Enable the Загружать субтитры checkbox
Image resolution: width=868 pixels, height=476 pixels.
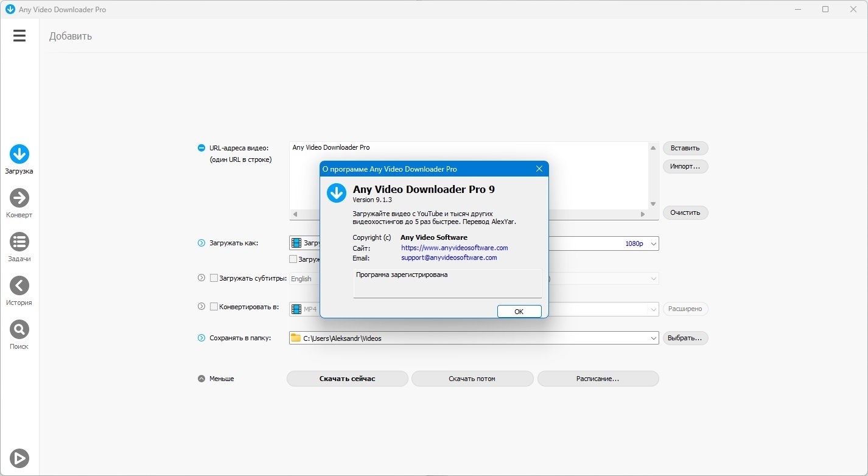(214, 278)
